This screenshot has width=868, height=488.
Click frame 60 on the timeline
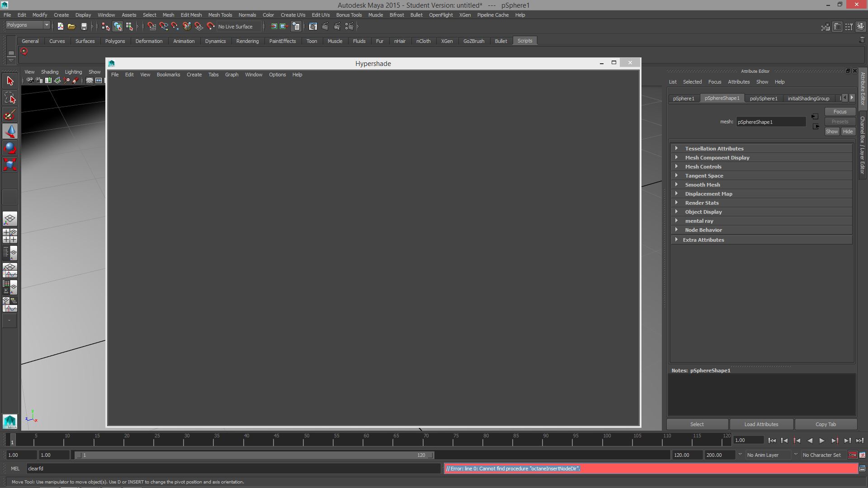(x=366, y=439)
